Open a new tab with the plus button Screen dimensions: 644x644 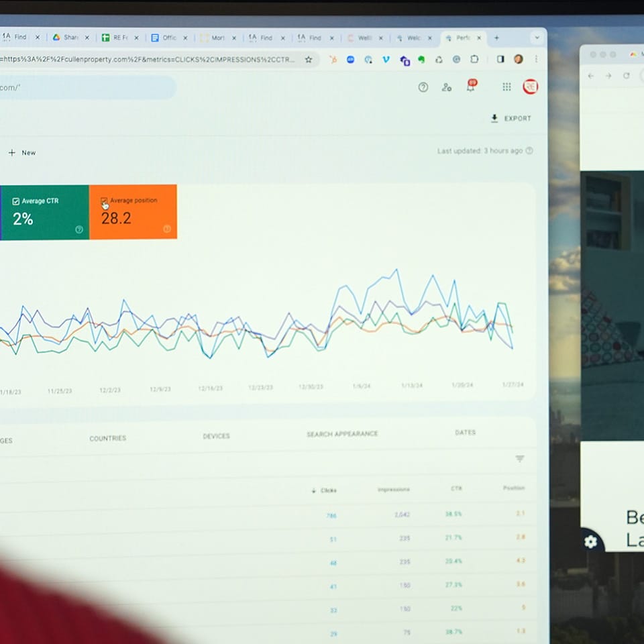coord(496,38)
